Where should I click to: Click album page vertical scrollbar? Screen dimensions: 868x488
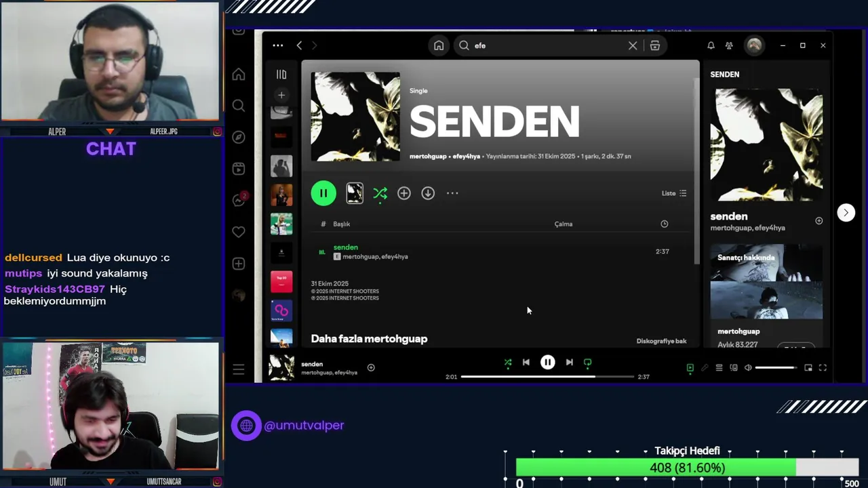tap(696, 169)
